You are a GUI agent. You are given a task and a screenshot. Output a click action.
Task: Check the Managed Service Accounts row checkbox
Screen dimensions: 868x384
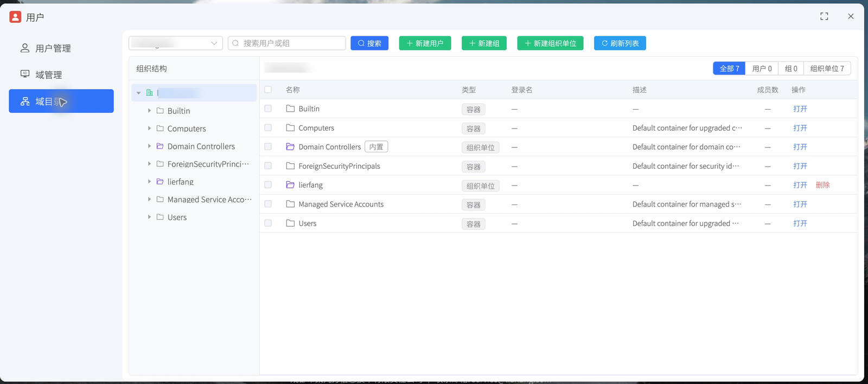268,204
